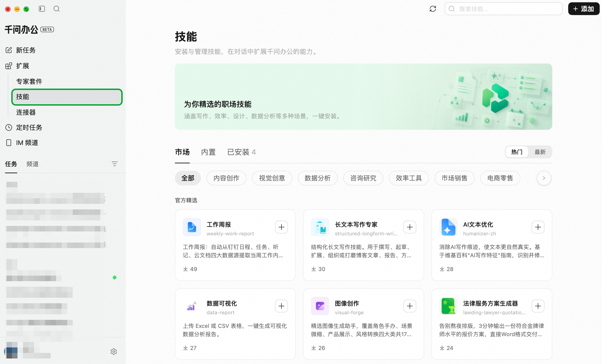
Task: Toggle the sidebar panel icon
Action: coord(42,9)
